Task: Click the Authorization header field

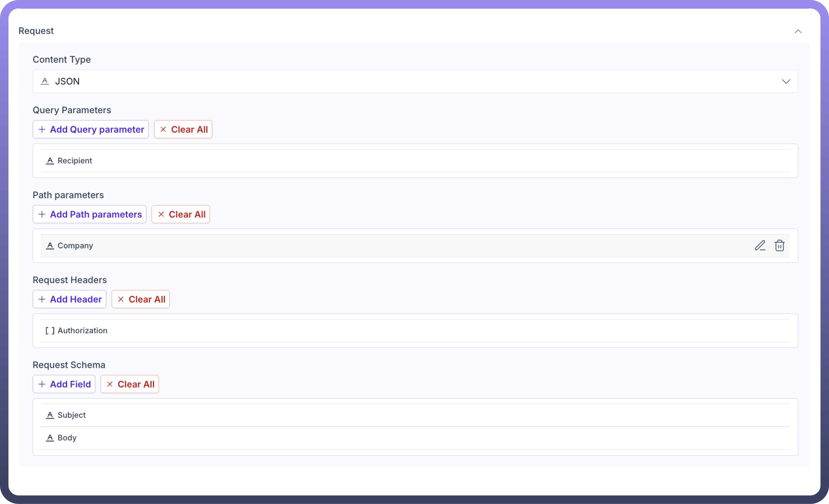Action: [404, 331]
